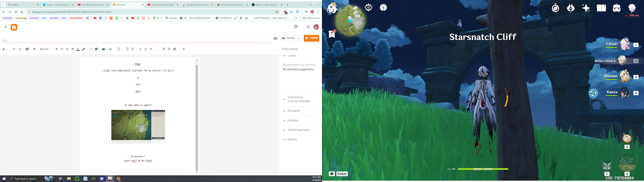Click the Publish button
Viewport: 644px width, 182px height.
[x=312, y=38]
